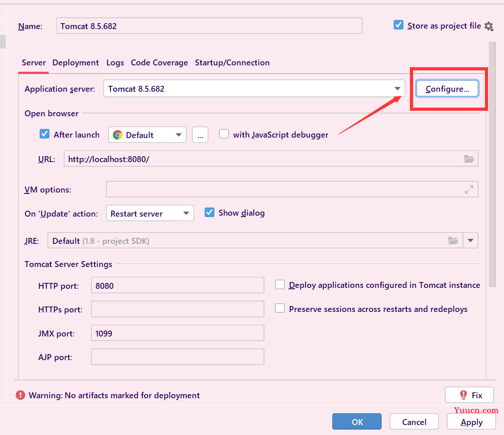The image size is (504, 435).
Task: Open the Application server dropdown
Action: [x=254, y=89]
